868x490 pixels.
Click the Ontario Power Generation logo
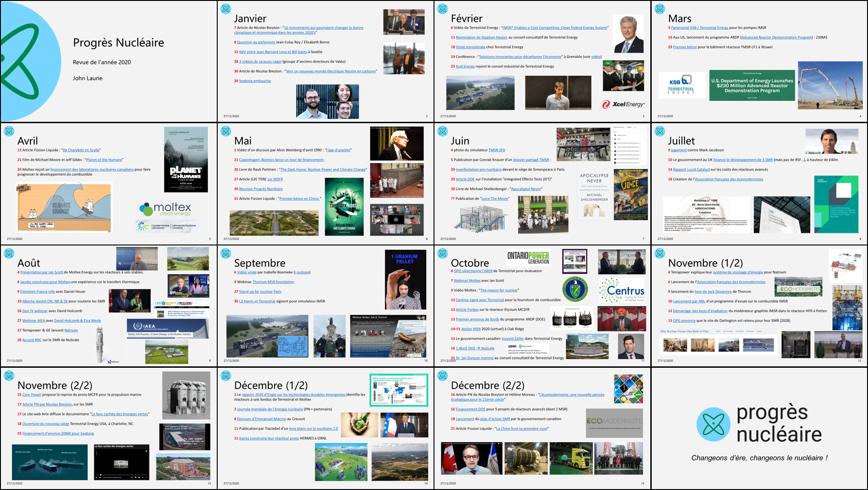point(528,258)
